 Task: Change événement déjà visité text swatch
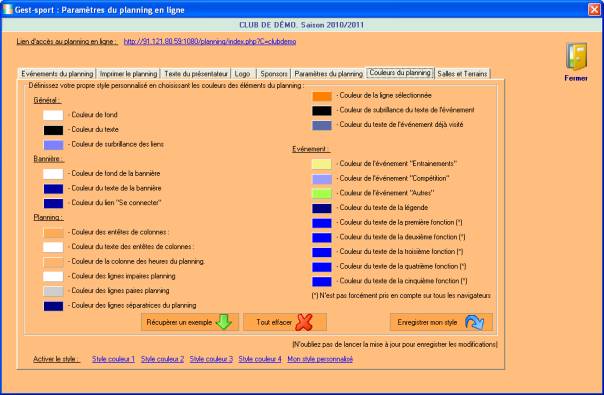pyautogui.click(x=322, y=125)
